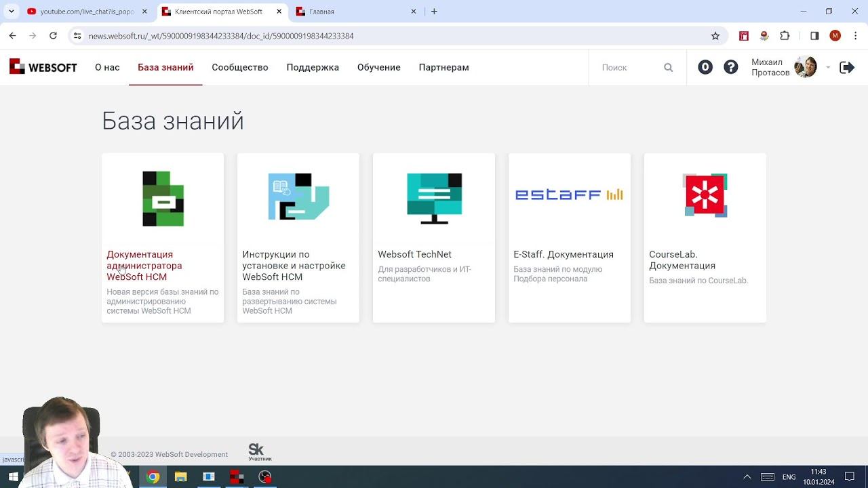
Task: Open a new Chrome tab
Action: click(434, 12)
